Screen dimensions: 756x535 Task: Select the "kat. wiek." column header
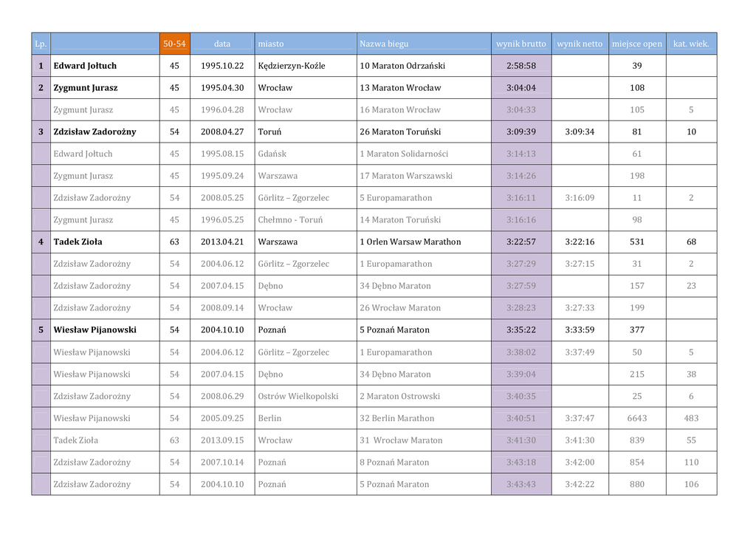691,44
